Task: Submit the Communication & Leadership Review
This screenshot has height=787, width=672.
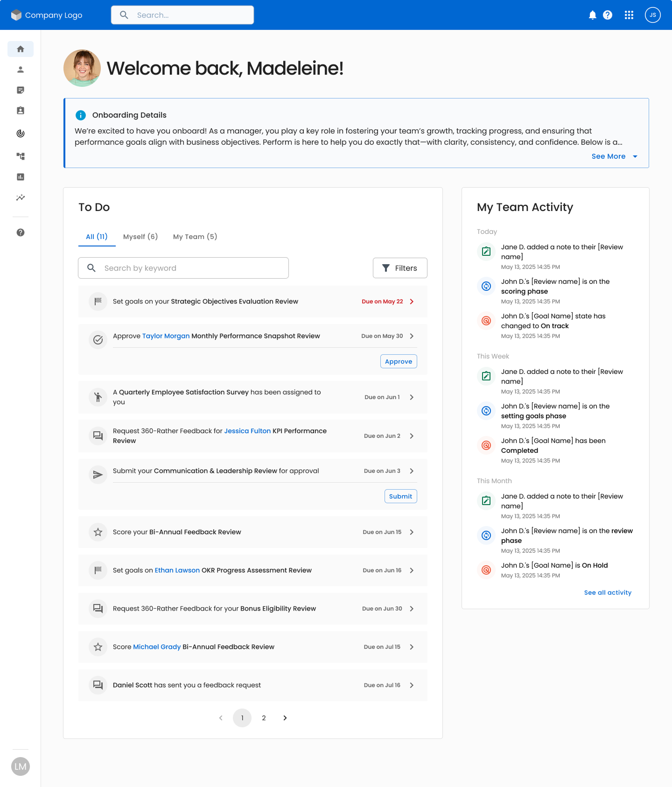Action: 400,496
